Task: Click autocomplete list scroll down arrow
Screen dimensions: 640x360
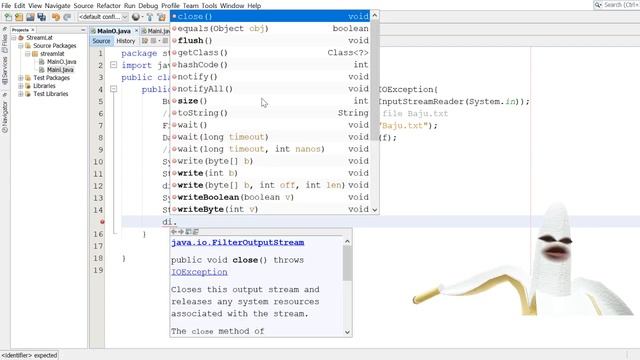Action: coord(375,209)
